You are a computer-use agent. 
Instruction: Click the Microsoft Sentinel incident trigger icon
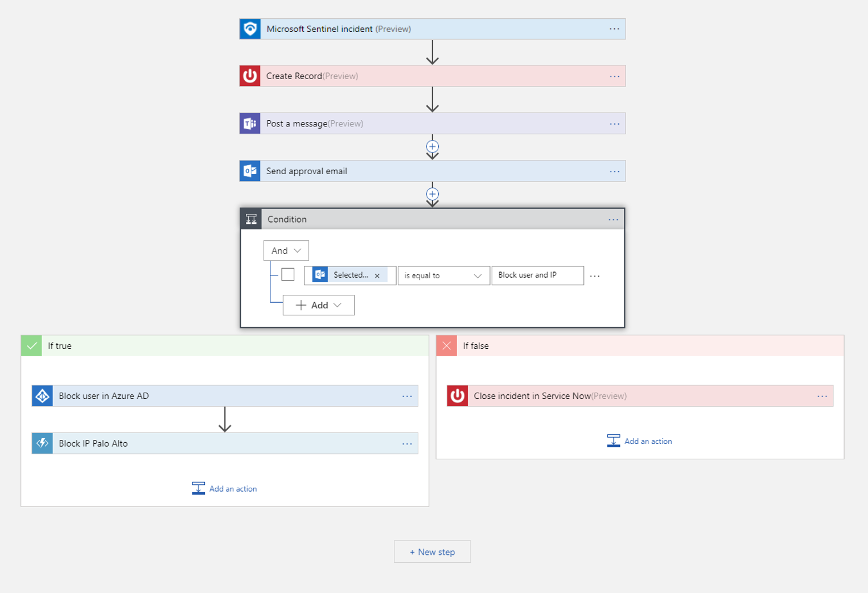tap(249, 28)
